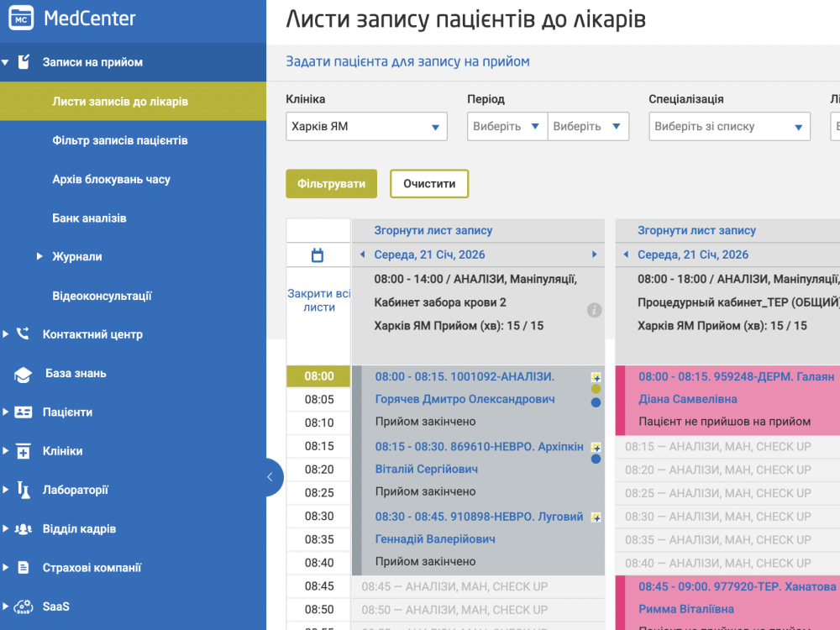The image size is (840, 630).
Task: Go to previous day in first schedule sheet
Action: (363, 255)
